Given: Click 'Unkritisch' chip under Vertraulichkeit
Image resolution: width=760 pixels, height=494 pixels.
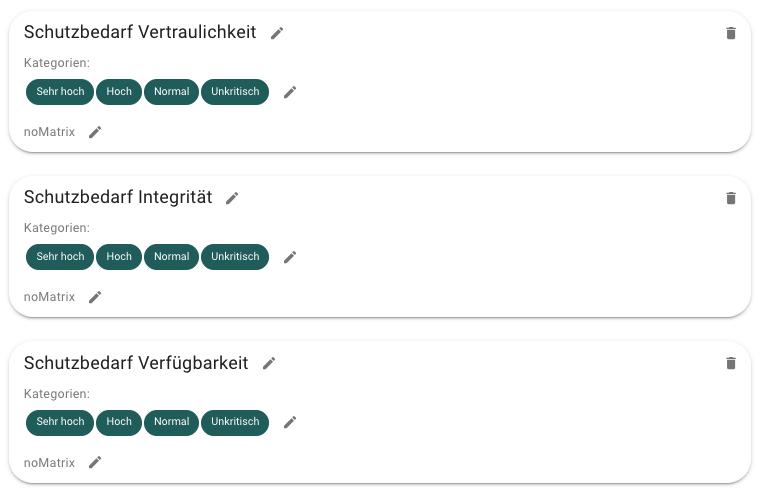Looking at the screenshot, I should (x=235, y=92).
